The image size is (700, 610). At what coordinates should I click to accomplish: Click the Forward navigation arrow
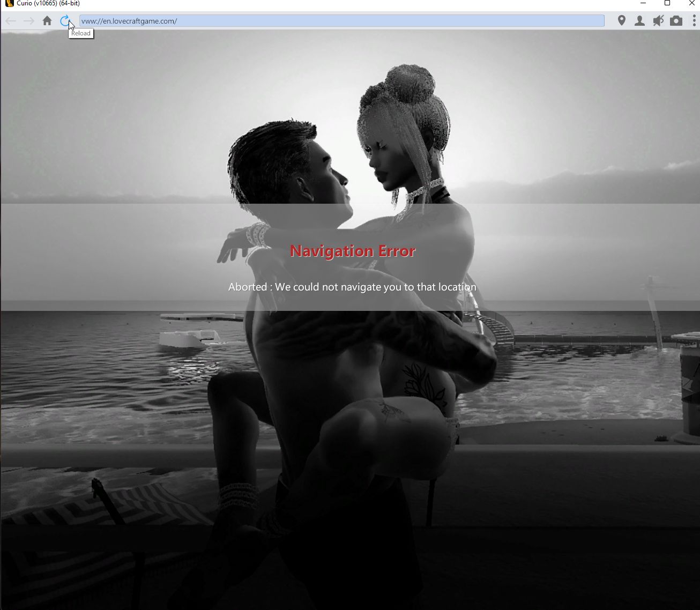click(x=29, y=21)
